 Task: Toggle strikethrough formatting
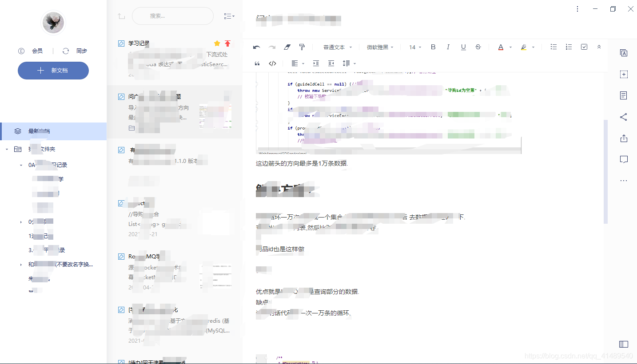(x=478, y=47)
